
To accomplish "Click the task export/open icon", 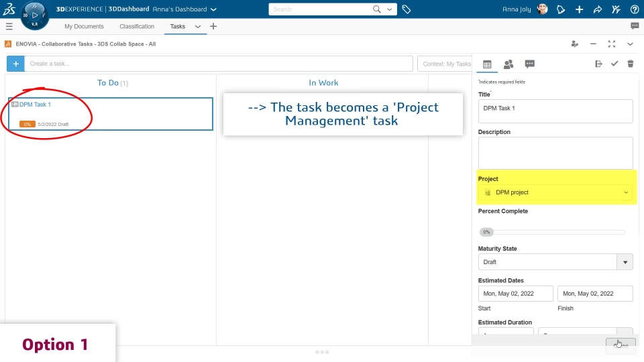I will click(598, 64).
